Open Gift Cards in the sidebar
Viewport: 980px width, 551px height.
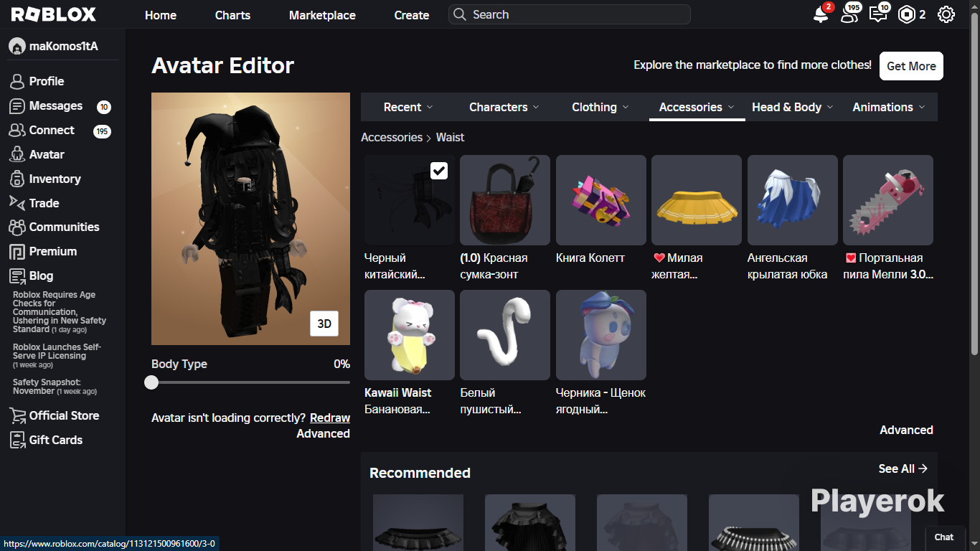55,440
